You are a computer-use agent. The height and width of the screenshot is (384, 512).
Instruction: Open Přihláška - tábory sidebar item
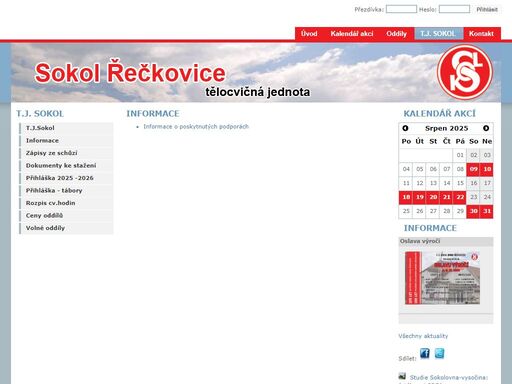click(x=66, y=191)
